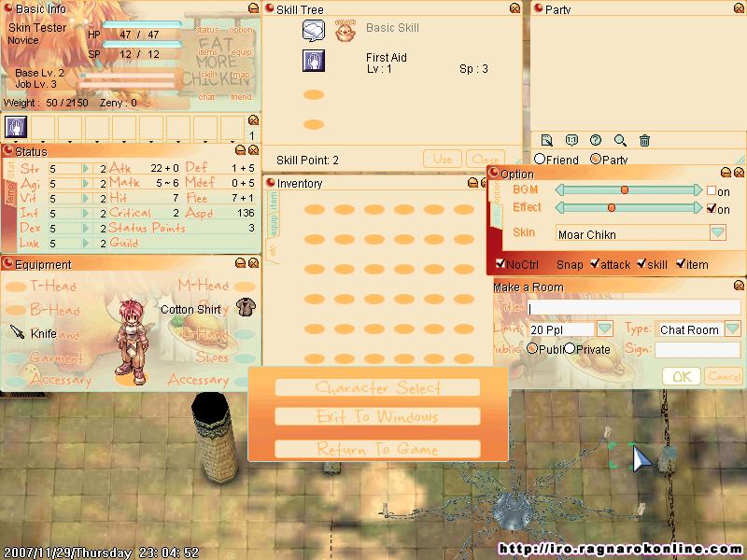Open skill from Basic Info menu

click(207, 75)
